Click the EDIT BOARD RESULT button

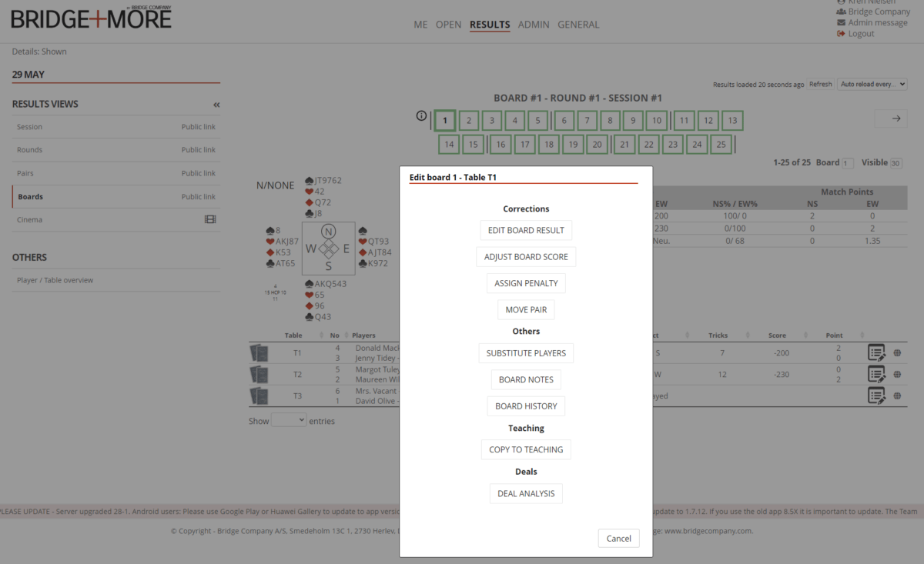(526, 230)
